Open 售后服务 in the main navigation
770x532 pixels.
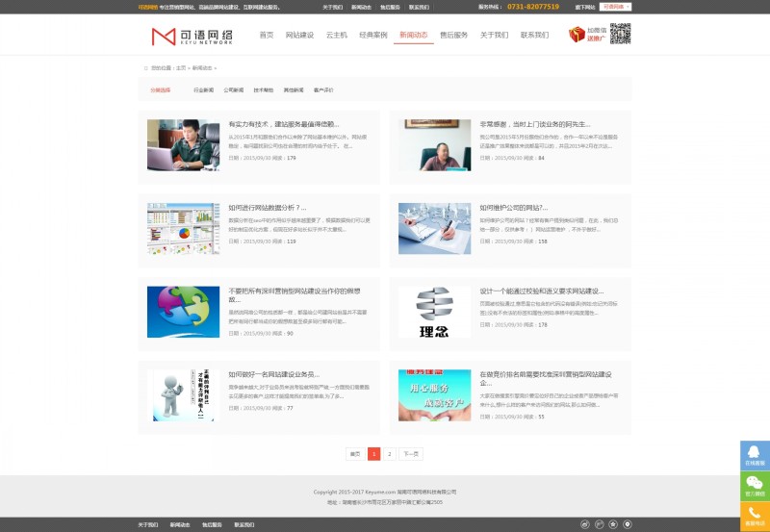[453, 35]
